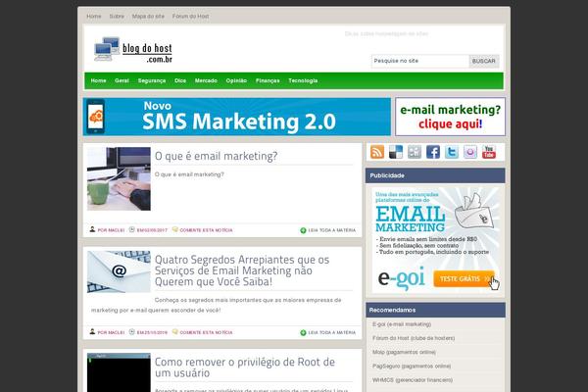Click the TESTE GRÁTIS button in e-goi ad
Image resolution: width=588 pixels, height=392 pixels.
tap(465, 278)
